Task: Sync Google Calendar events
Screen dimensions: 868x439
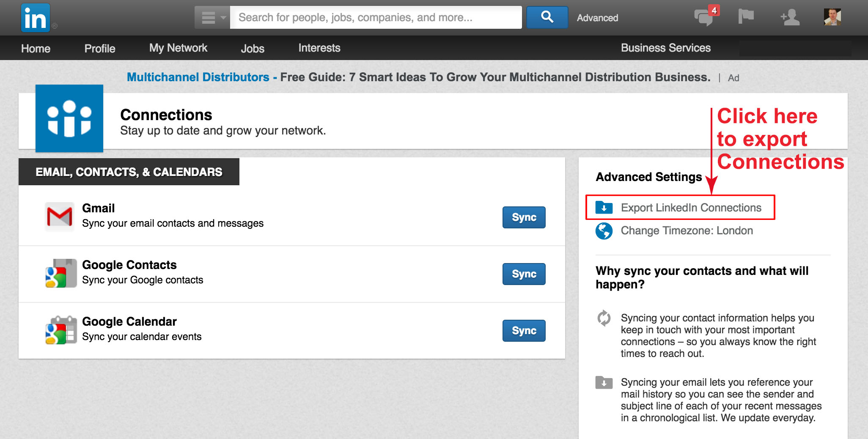Action: pos(524,331)
